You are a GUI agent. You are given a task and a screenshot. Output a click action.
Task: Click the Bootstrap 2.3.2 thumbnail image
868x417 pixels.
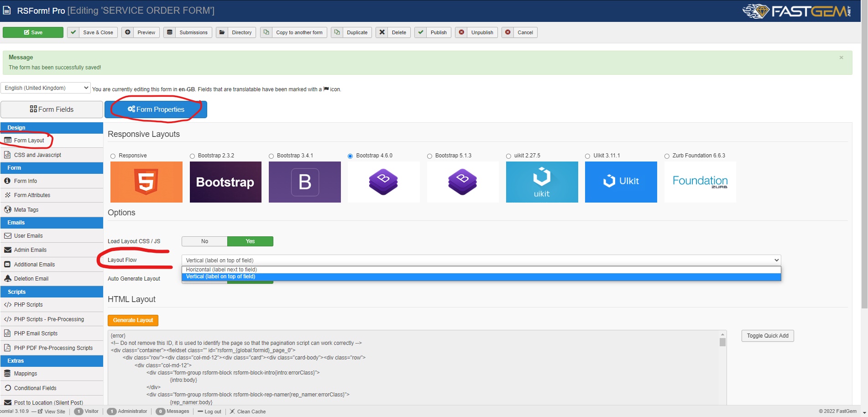pyautogui.click(x=225, y=182)
